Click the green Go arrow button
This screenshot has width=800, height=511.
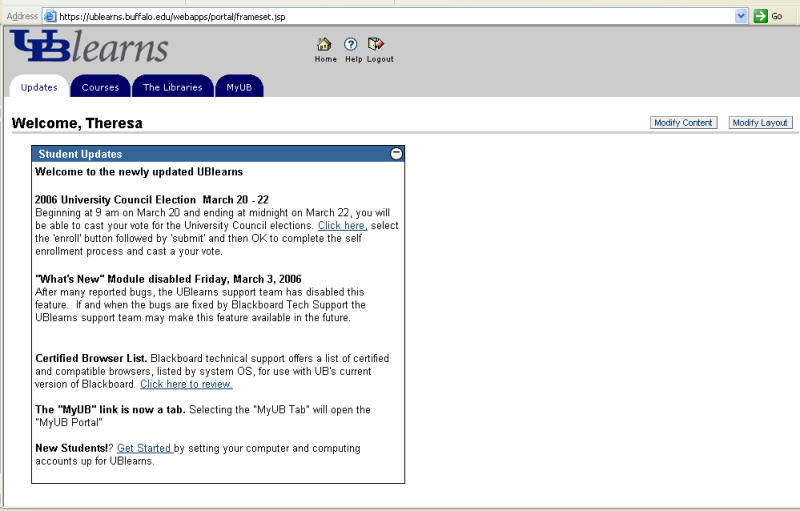tap(760, 16)
